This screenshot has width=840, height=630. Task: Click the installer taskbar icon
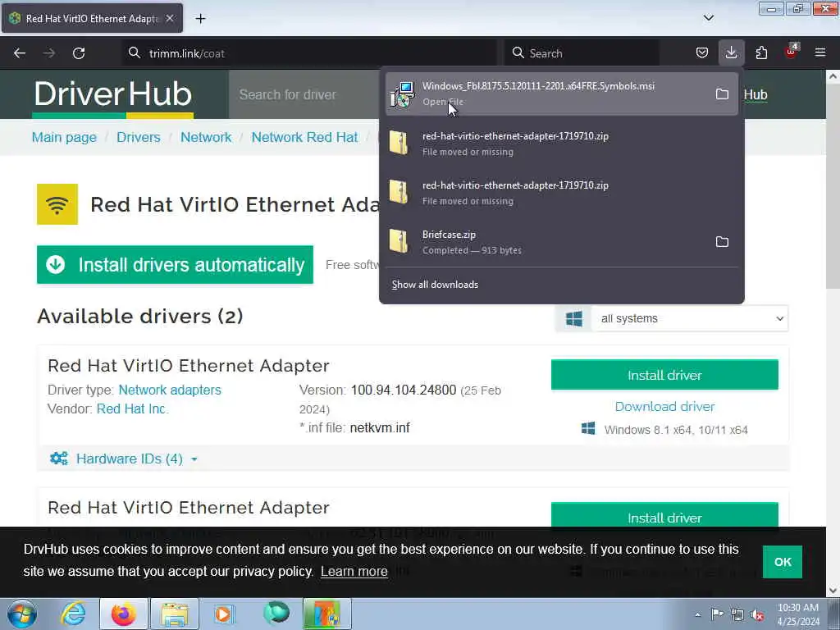326,614
